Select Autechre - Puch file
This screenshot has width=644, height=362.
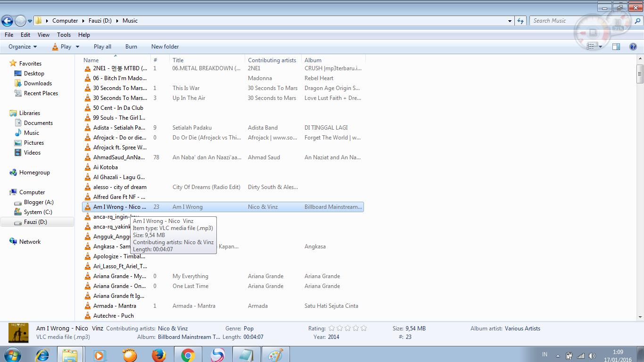tap(114, 316)
